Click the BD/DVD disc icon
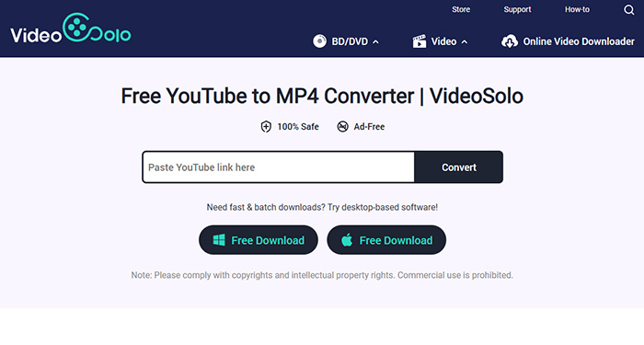 (x=319, y=41)
